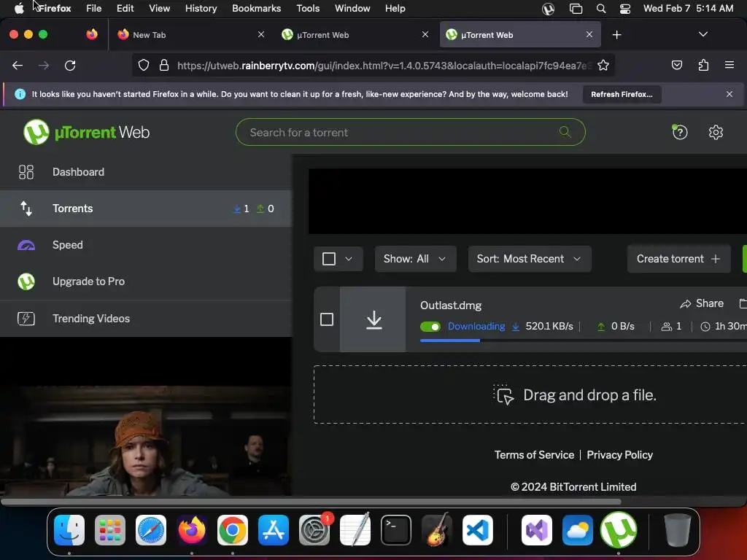Image resolution: width=747 pixels, height=560 pixels.
Task: Click the Upgrade to Pro logo icon
Action: [26, 281]
